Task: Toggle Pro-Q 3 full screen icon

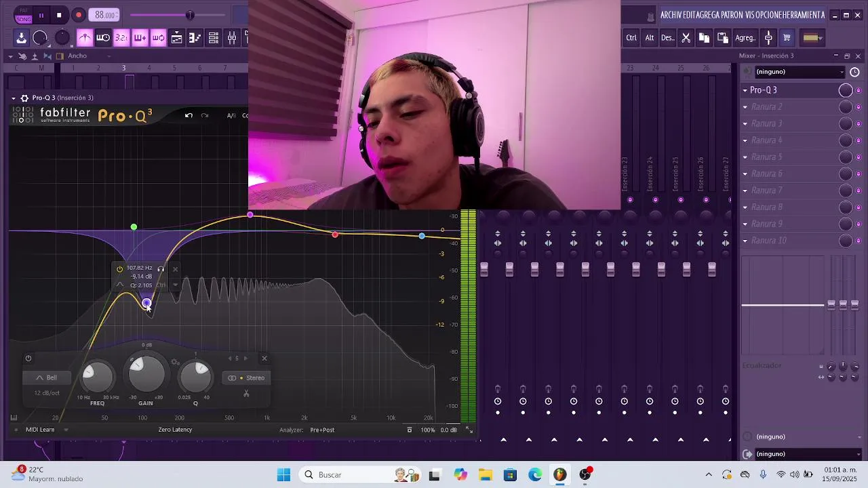Action: click(469, 430)
